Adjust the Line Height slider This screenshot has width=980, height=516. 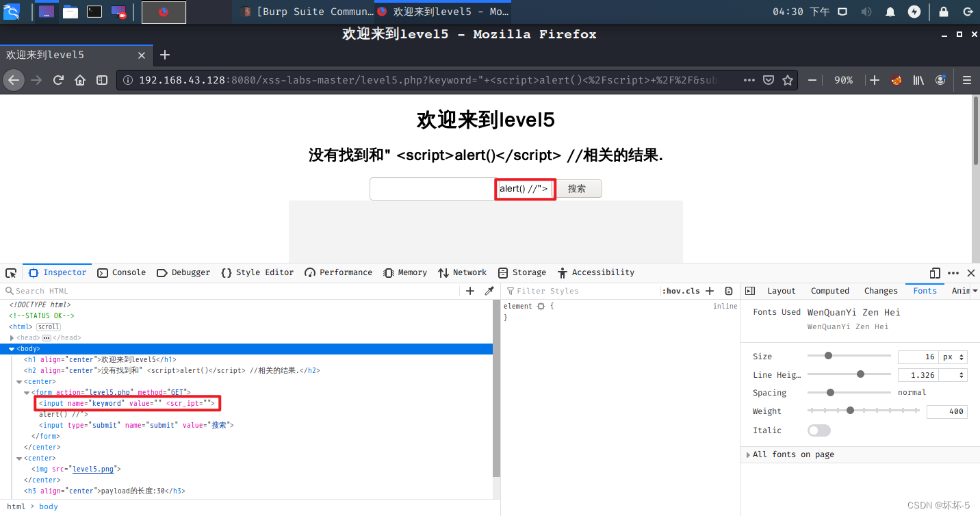point(849,374)
